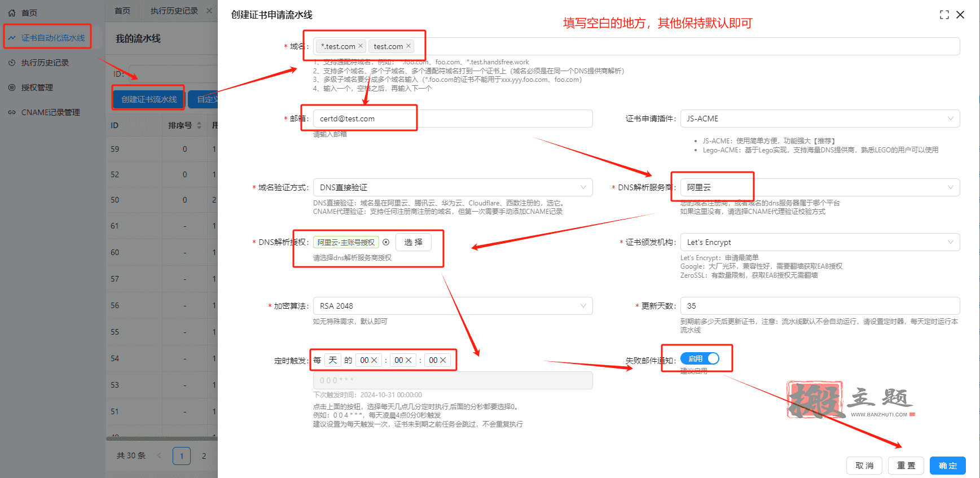Click the 确定 button
The image size is (980, 478).
948,466
